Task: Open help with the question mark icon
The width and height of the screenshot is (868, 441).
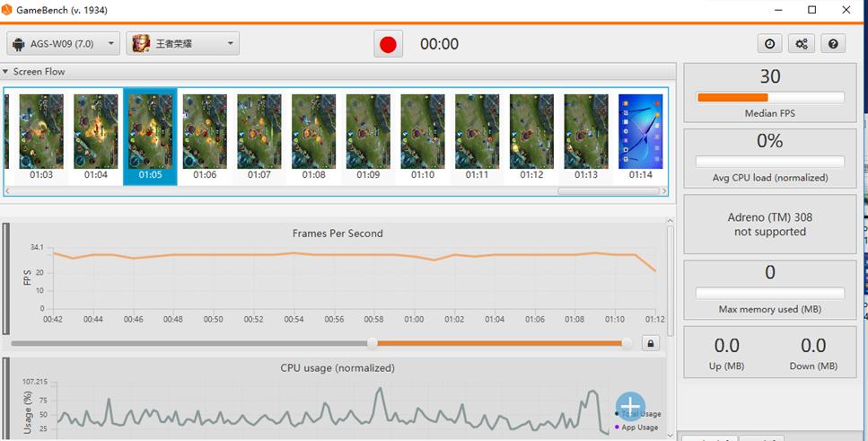Action: coord(833,44)
